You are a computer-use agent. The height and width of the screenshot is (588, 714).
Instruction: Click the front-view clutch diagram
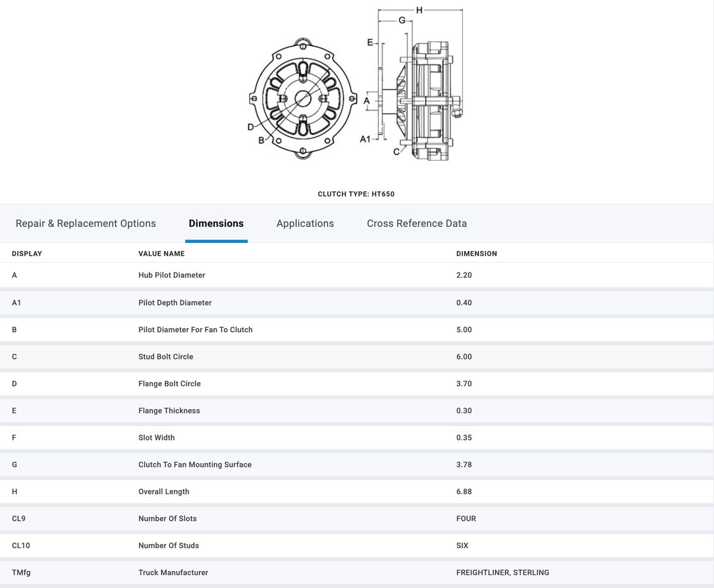(x=303, y=98)
